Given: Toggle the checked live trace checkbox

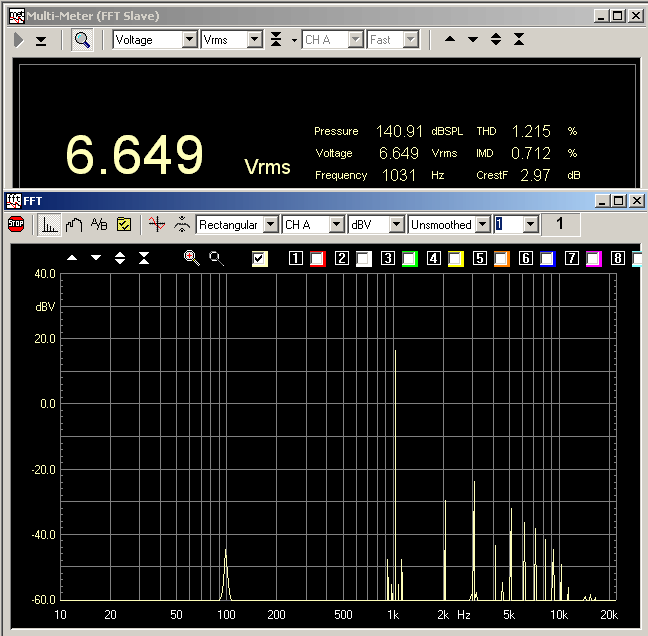Looking at the screenshot, I should coord(260,259).
